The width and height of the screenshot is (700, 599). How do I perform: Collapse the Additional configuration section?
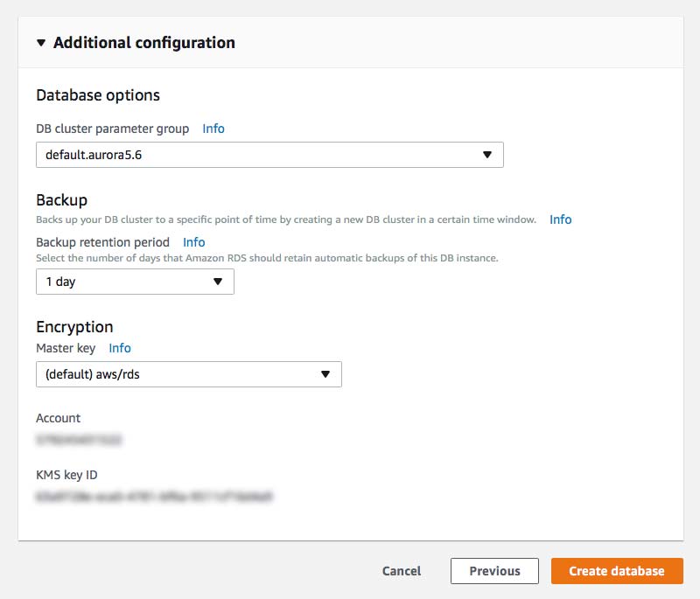click(x=41, y=43)
